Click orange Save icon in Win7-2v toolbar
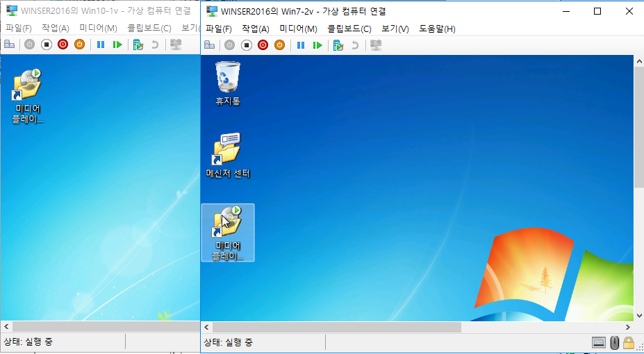Image resolution: width=644 pixels, height=354 pixels. [280, 45]
